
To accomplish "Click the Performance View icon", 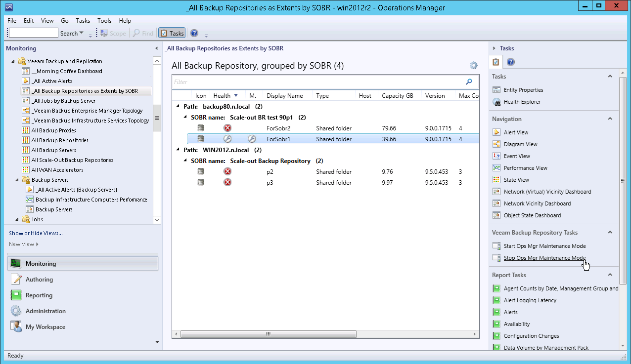I will click(496, 168).
